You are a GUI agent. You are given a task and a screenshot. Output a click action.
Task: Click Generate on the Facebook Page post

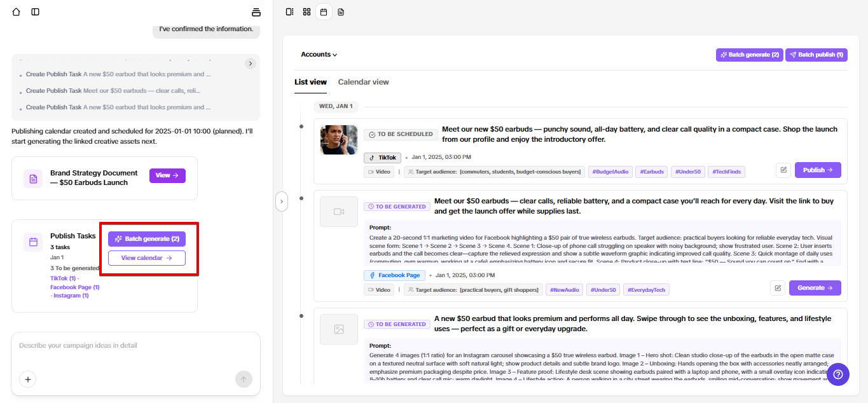[x=815, y=288]
